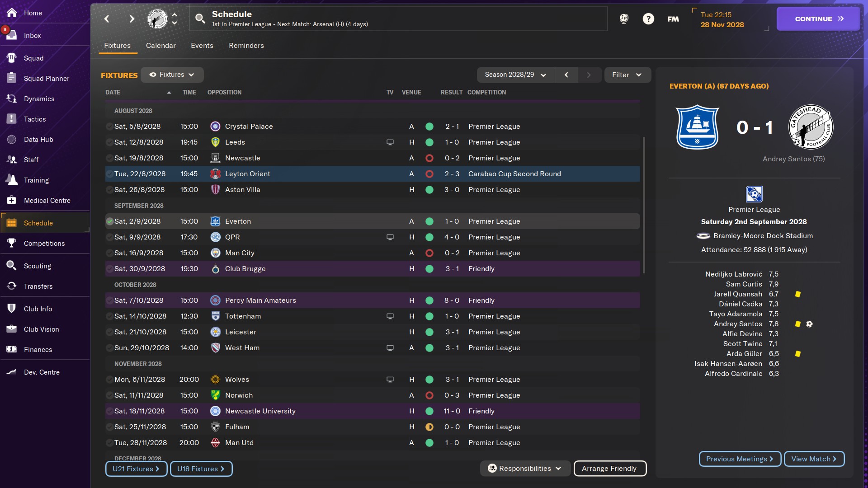Open the Inbox envelope icon

(x=12, y=35)
